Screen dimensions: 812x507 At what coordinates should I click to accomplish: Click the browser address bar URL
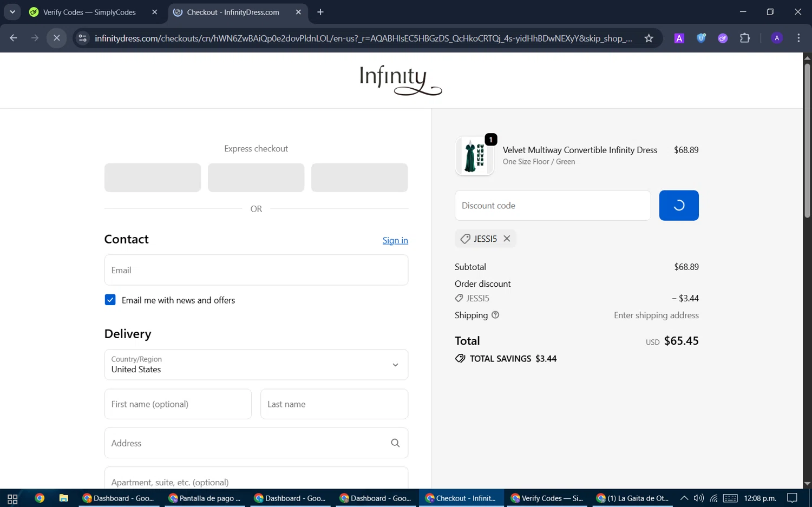pyautogui.click(x=363, y=38)
